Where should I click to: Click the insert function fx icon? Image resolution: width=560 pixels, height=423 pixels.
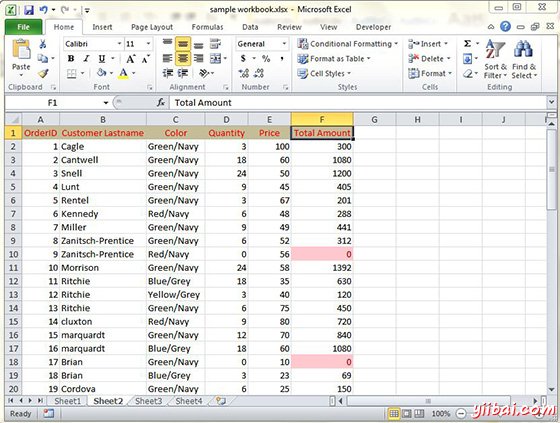point(161,103)
